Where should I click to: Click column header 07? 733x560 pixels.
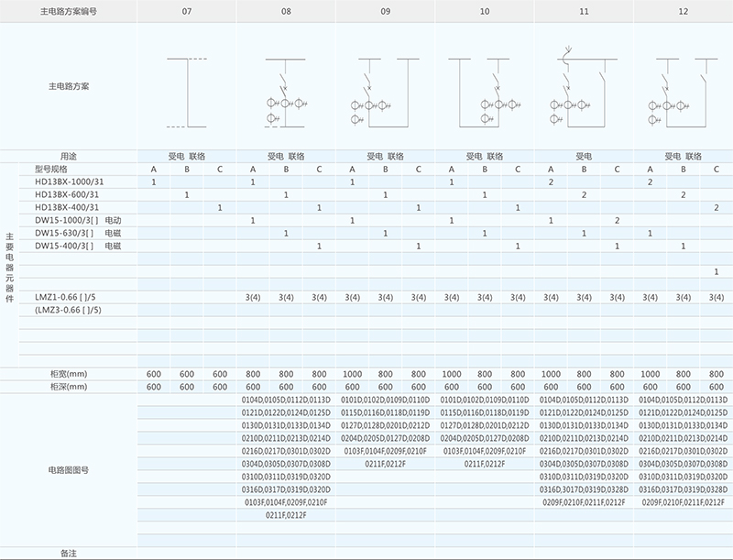pyautogui.click(x=187, y=11)
